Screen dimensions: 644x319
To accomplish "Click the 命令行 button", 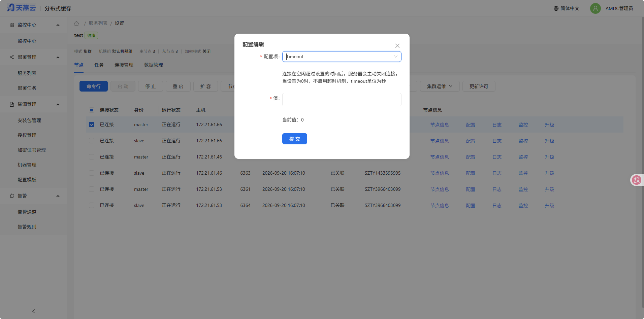I will tap(94, 86).
